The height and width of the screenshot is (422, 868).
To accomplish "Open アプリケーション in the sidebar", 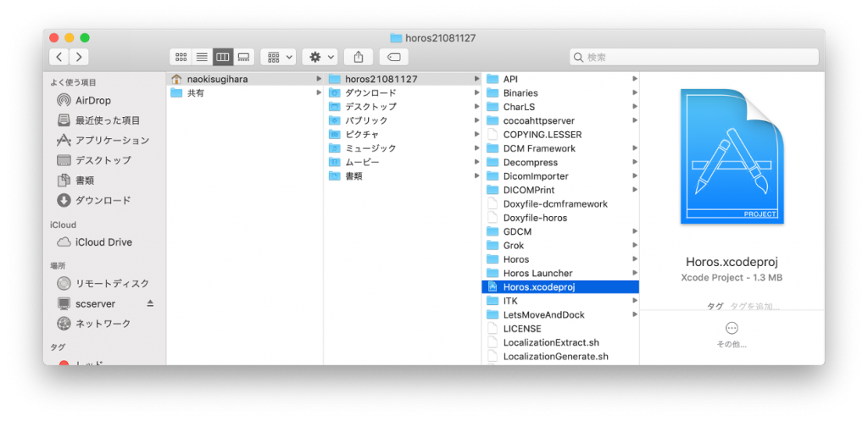I will tap(103, 141).
